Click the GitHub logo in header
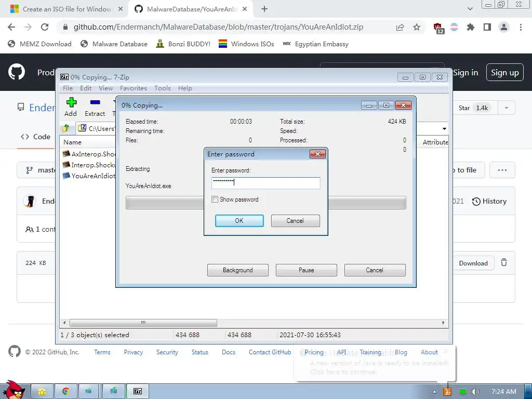 (16, 72)
